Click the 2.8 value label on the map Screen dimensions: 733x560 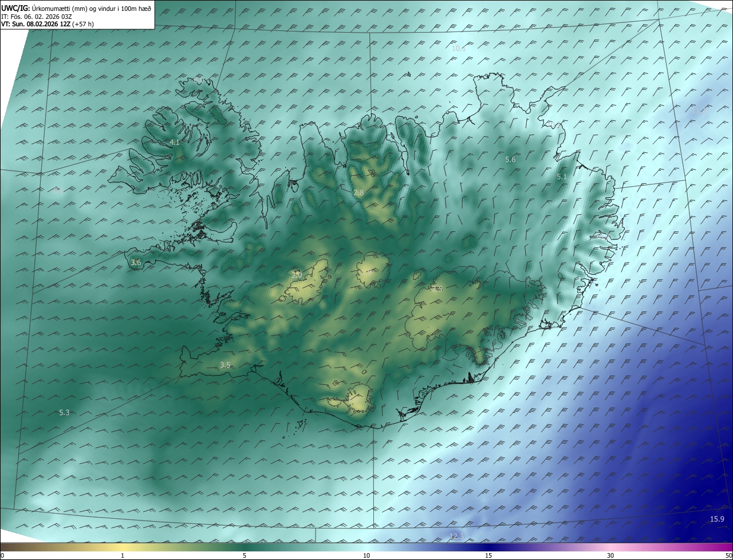coord(358,193)
